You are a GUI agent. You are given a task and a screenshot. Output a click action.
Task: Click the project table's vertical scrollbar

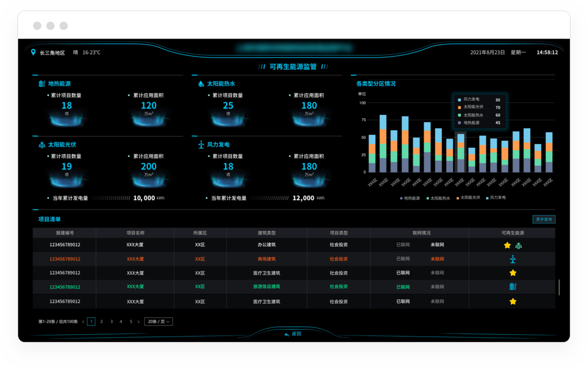pyautogui.click(x=559, y=287)
